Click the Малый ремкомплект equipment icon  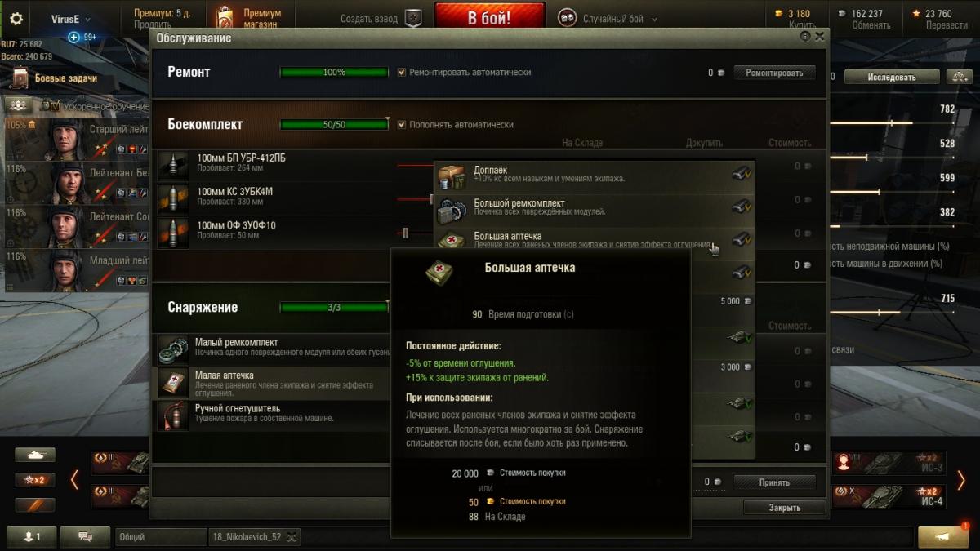tap(173, 349)
